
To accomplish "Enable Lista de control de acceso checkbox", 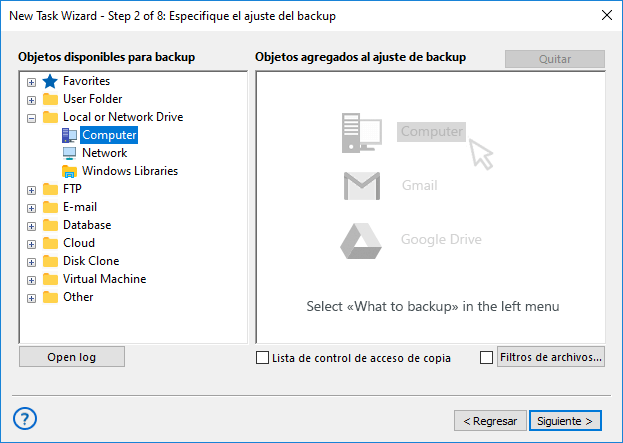I will coord(263,357).
